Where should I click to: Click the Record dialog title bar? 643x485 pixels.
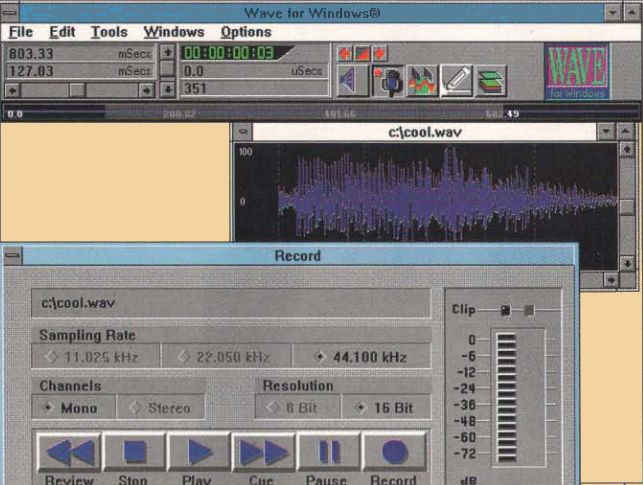point(298,256)
